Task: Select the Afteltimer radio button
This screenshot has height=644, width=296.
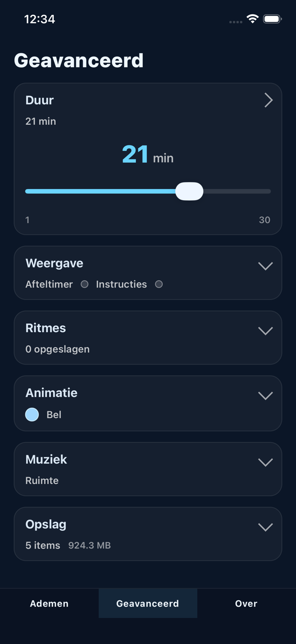Action: pyautogui.click(x=84, y=284)
